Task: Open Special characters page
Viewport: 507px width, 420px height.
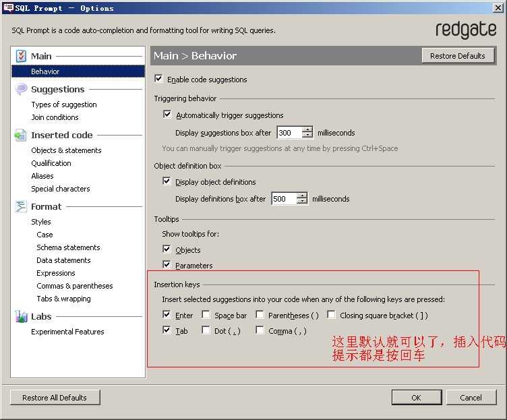Action: coord(61,189)
